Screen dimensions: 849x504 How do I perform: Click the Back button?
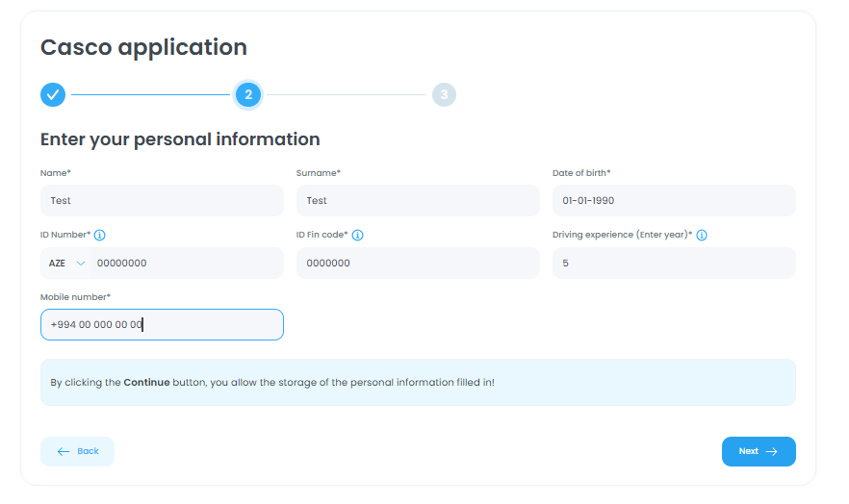pos(77,451)
